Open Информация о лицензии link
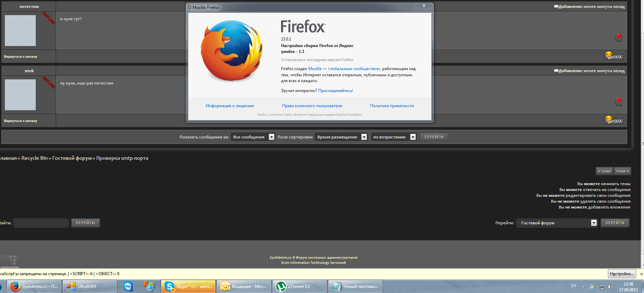This screenshot has width=644, height=293. click(x=230, y=106)
